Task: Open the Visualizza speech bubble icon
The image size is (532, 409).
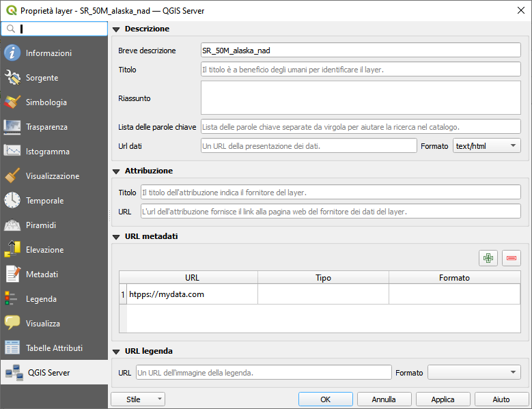Action: click(12, 323)
